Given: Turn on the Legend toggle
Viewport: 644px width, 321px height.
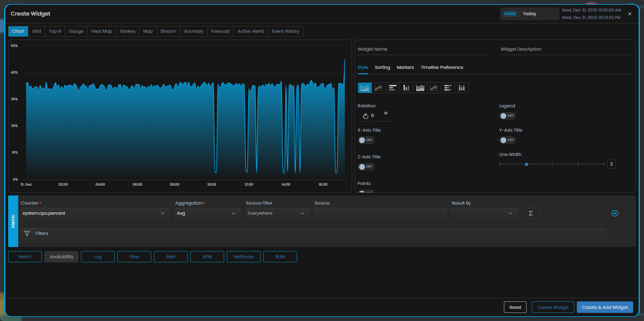Looking at the screenshot, I should click(507, 116).
